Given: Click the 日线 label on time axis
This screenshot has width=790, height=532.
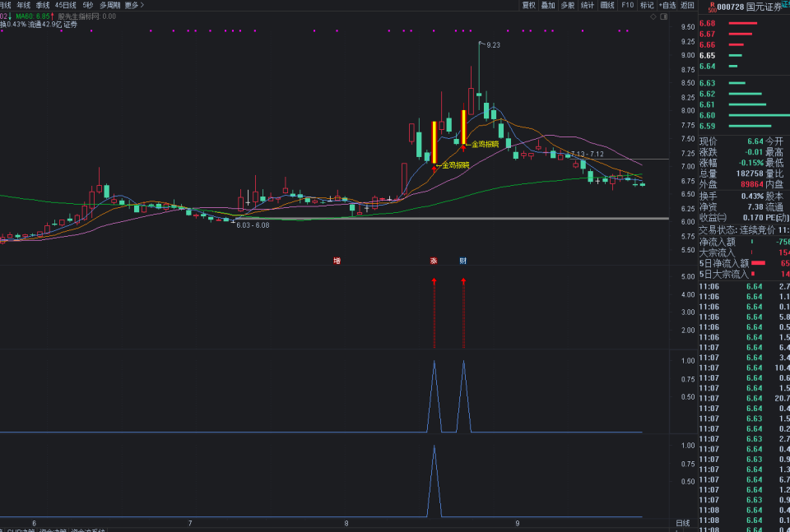Looking at the screenshot, I should pos(683,524).
